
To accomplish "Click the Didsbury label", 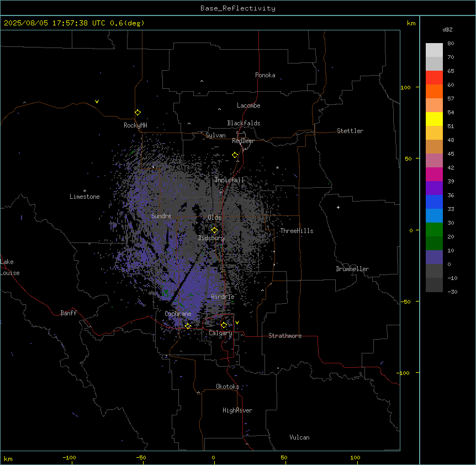I will click(x=211, y=238).
